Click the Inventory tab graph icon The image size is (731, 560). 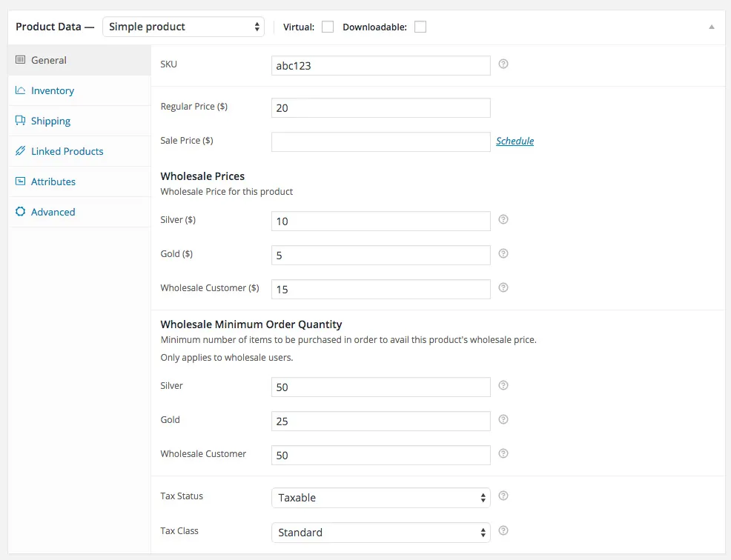click(21, 90)
